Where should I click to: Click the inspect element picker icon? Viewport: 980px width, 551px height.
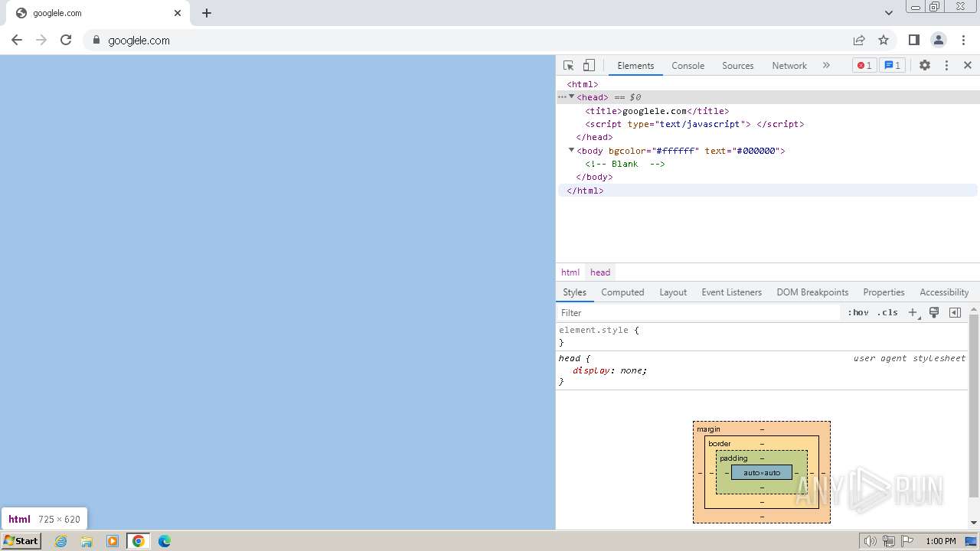(568, 66)
